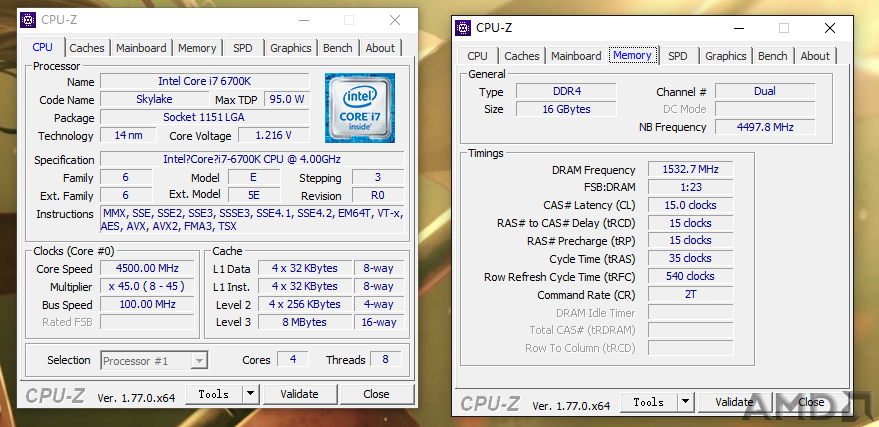
Task: Click the 1:23 FSB:DRAM value
Action: click(691, 187)
